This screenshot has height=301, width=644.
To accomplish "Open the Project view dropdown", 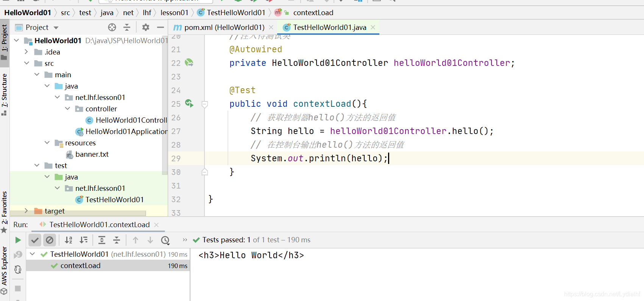I will 56,28.
